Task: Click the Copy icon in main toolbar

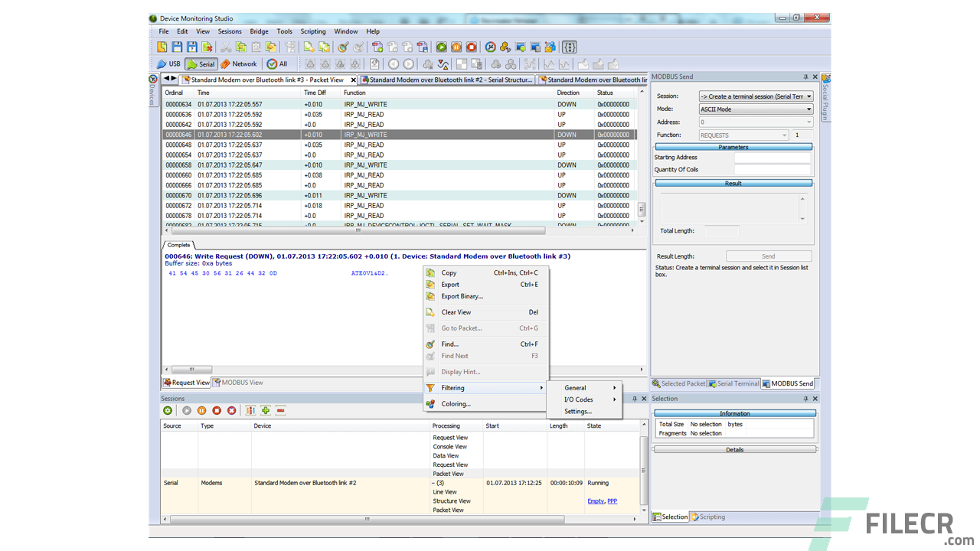Action: (x=240, y=47)
